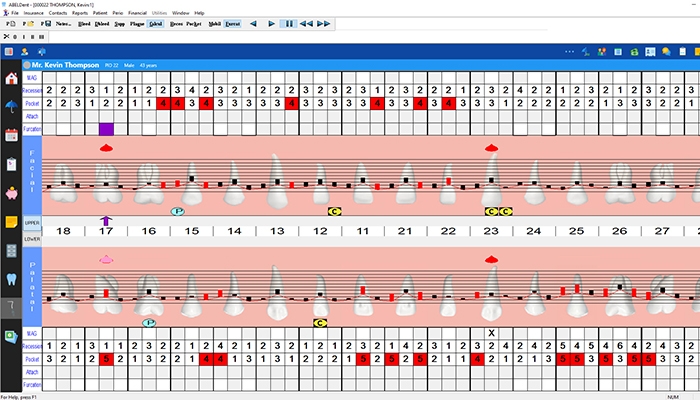Toggle the Calcul recording mode
700x400 pixels.
pyautogui.click(x=155, y=24)
